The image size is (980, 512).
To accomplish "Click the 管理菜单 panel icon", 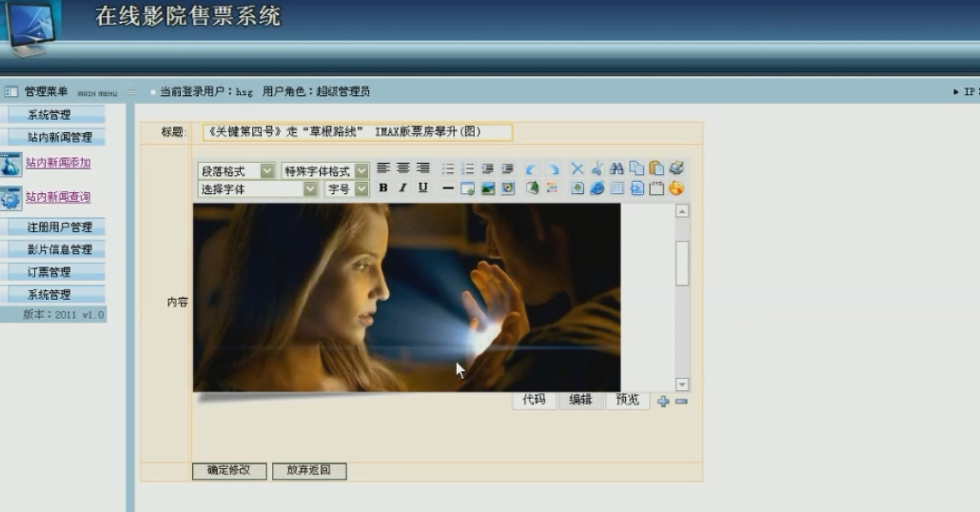I will 11,92.
